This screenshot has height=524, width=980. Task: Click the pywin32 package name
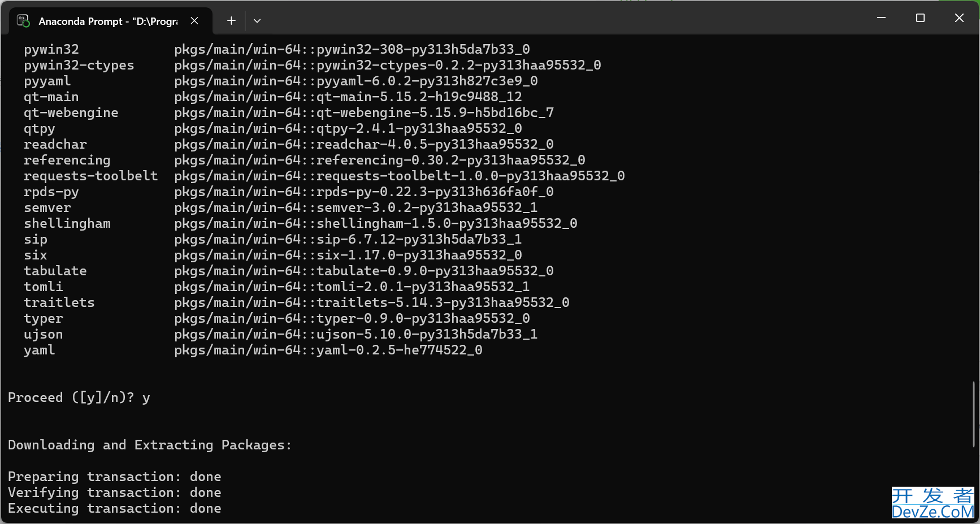point(51,49)
